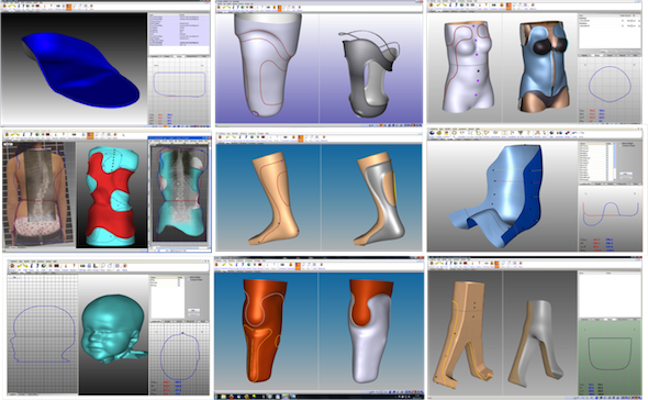Click the undo arrow icon in seat window toolbar
The width and height of the screenshot is (648, 400).
(575, 133)
